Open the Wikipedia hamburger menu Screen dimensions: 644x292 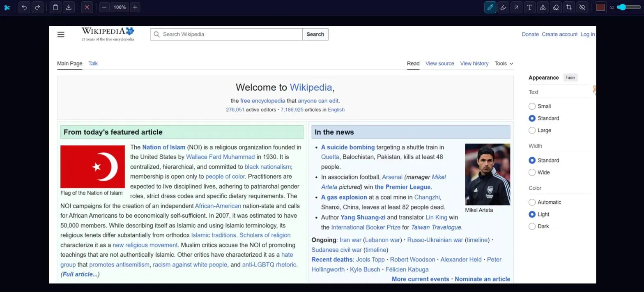pos(61,34)
